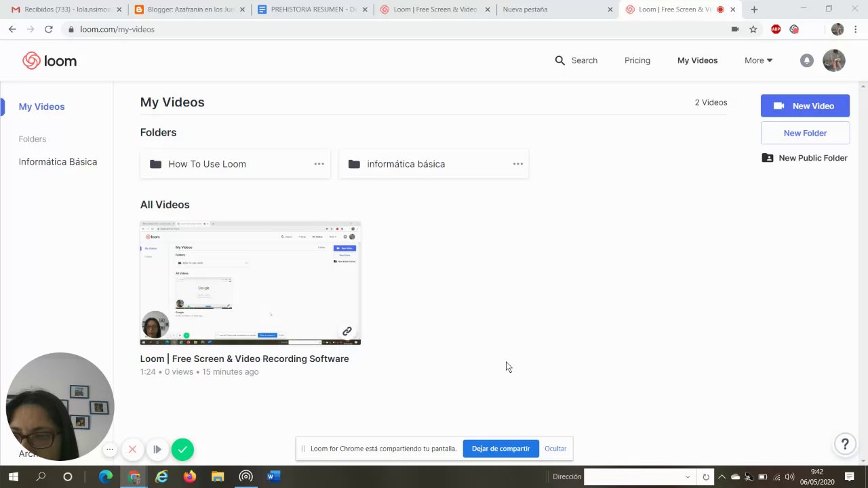The image size is (868, 488).
Task: Open options for How To Use Loom folder
Action: (x=319, y=164)
